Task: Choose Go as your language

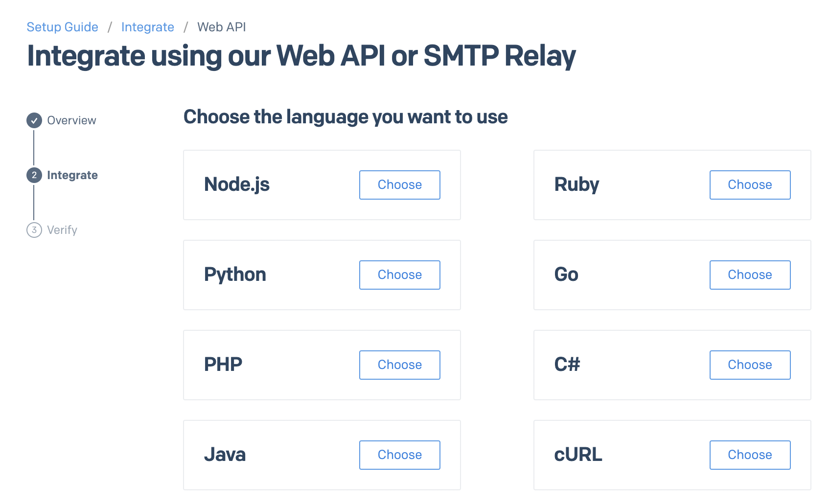Action: 750,275
